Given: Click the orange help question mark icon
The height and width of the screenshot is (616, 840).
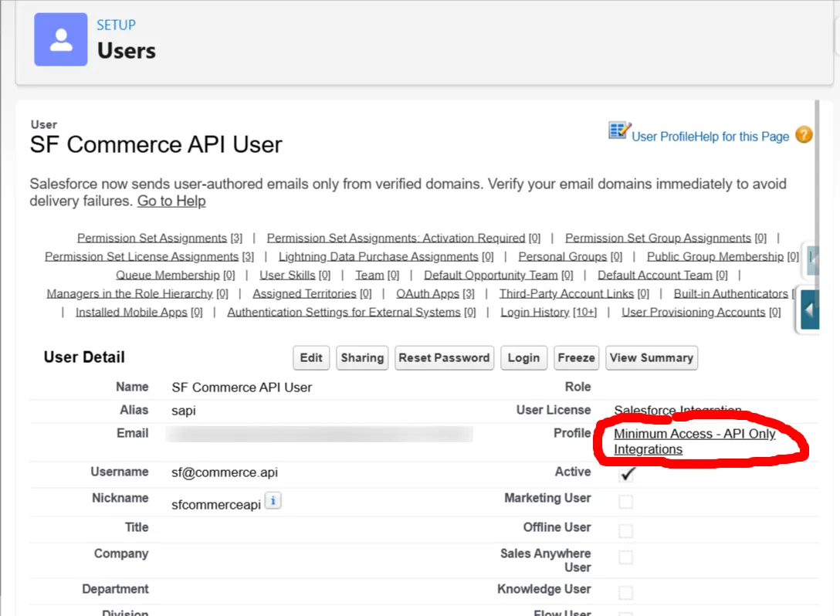Looking at the screenshot, I should point(804,134).
